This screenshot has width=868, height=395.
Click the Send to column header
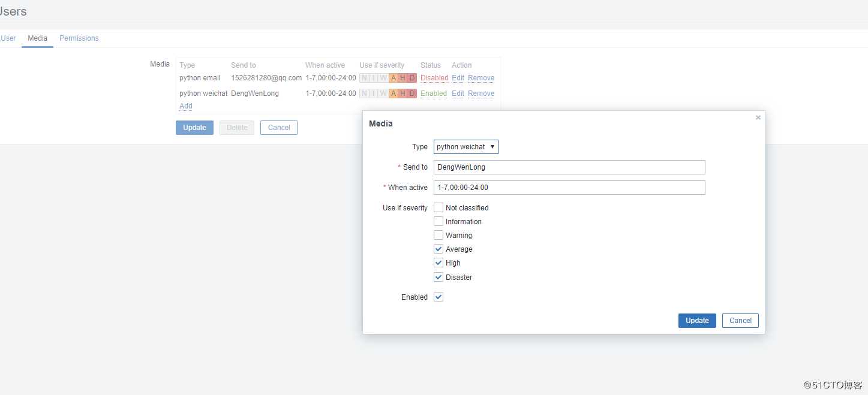244,65
